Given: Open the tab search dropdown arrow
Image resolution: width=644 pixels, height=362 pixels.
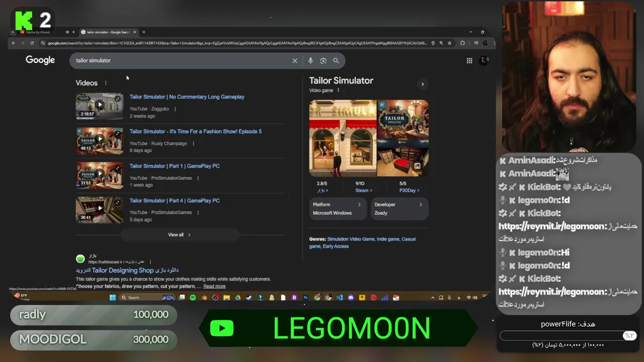Looking at the screenshot, I should 13,32.
